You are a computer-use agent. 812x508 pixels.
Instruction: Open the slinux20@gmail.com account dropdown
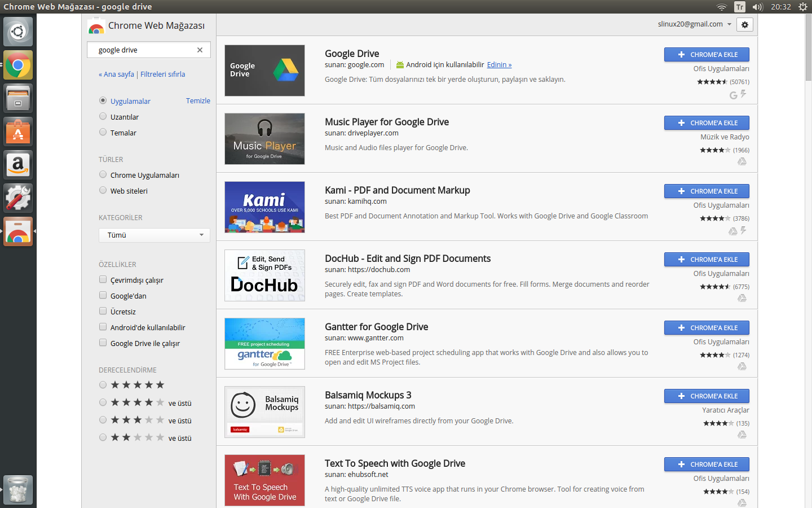(695, 24)
